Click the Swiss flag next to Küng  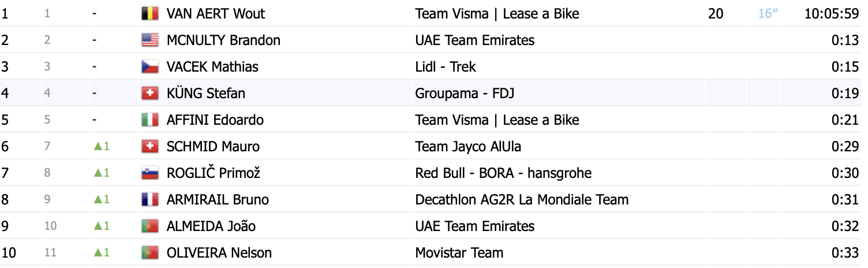[x=150, y=93]
